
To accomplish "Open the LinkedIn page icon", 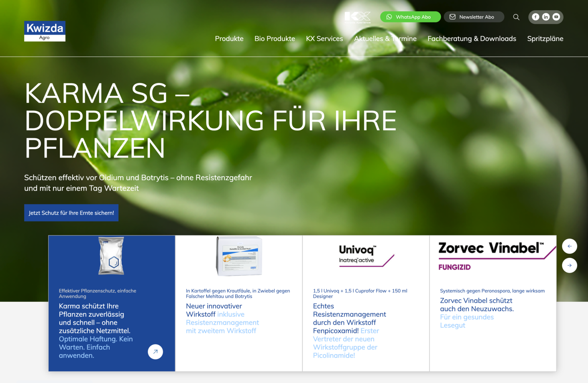I will tap(546, 17).
